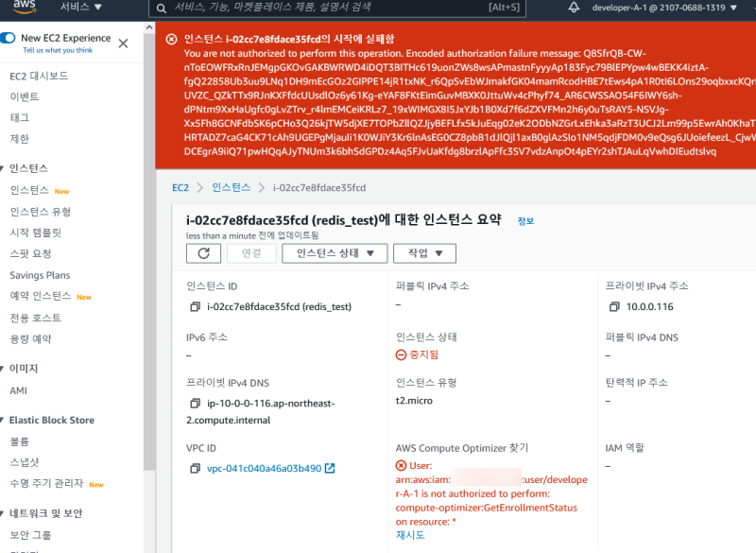Close the New EC2 Experience banner
Viewport: 756px width, 553px height.
[x=124, y=43]
